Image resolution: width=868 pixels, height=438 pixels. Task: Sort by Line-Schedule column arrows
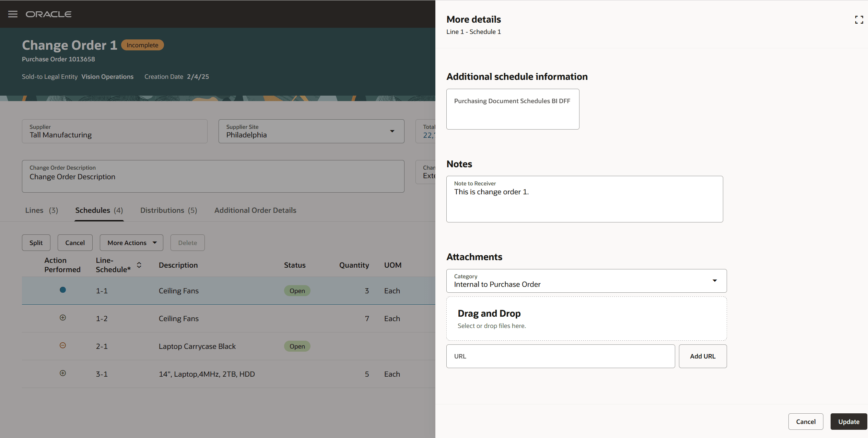139,265
